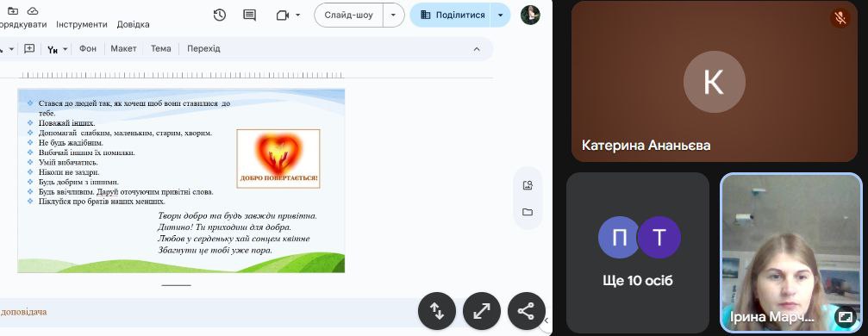Click the cloud save status icon
Viewport: 868px width, 336px height.
(x=33, y=11)
